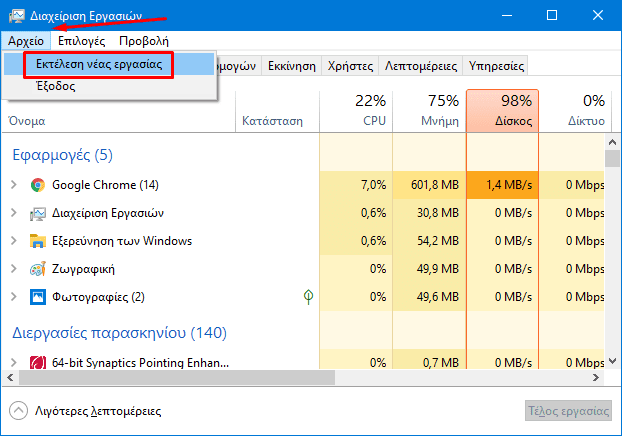Click the Google Chrome icon in process list

38,185
